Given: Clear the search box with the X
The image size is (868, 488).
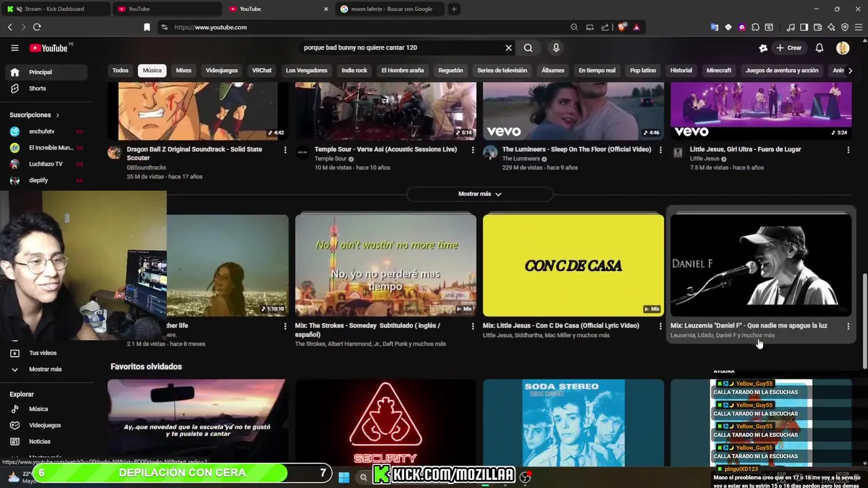Looking at the screenshot, I should pyautogui.click(x=509, y=48).
